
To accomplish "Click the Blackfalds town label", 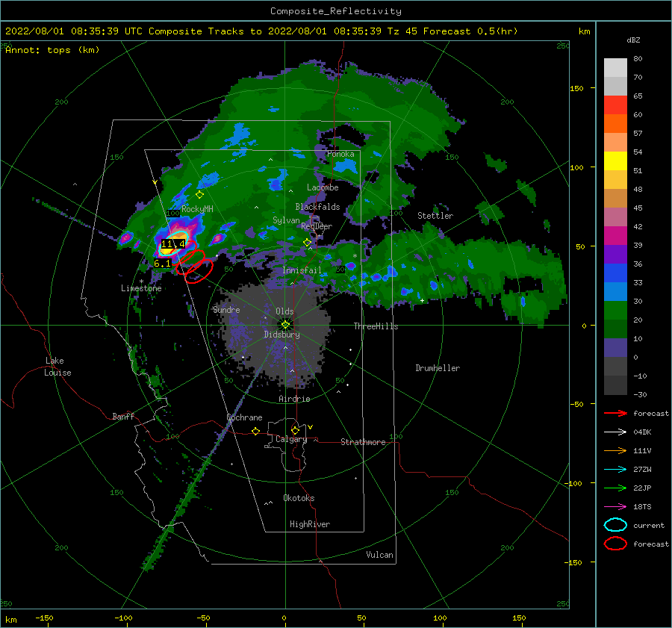I will [317, 207].
